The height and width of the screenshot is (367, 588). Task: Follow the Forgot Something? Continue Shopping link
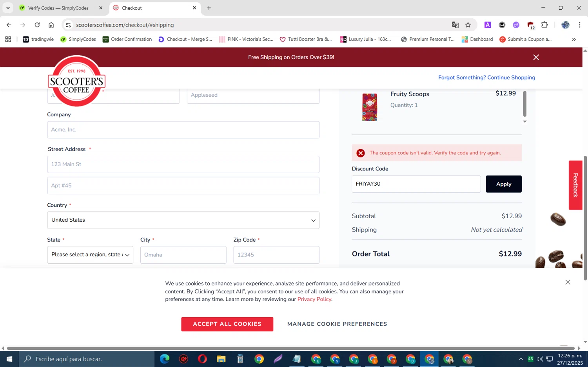(x=486, y=78)
